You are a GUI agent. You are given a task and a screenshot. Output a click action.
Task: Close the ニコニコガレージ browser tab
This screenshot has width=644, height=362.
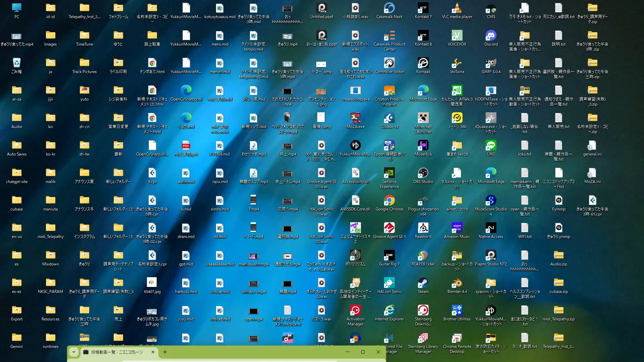coord(153,352)
